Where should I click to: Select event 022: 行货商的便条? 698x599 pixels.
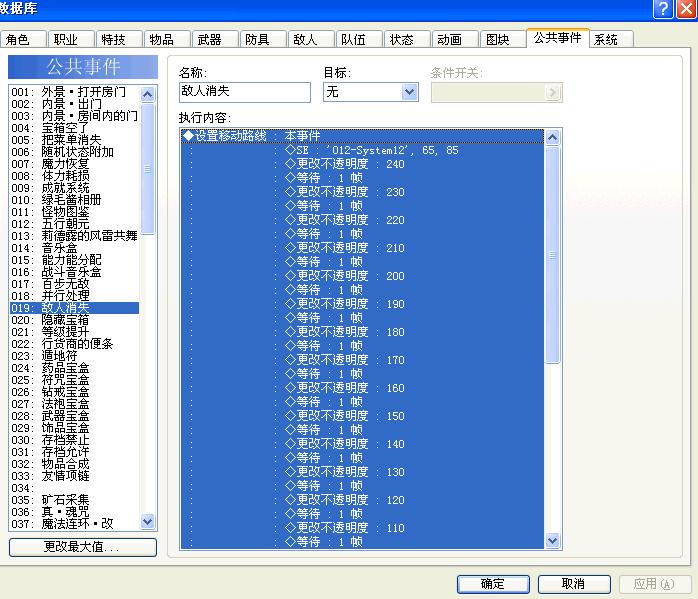(74, 344)
